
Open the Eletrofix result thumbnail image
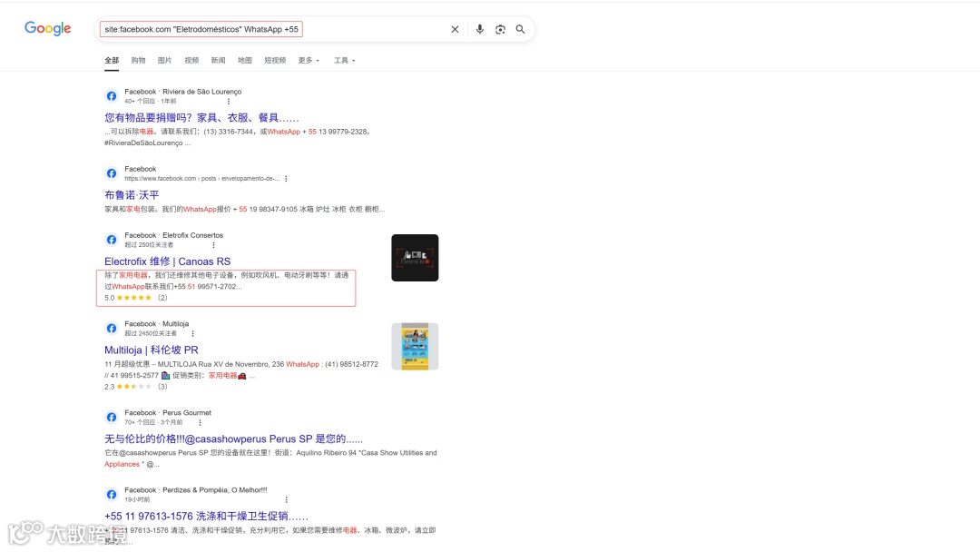[415, 258]
